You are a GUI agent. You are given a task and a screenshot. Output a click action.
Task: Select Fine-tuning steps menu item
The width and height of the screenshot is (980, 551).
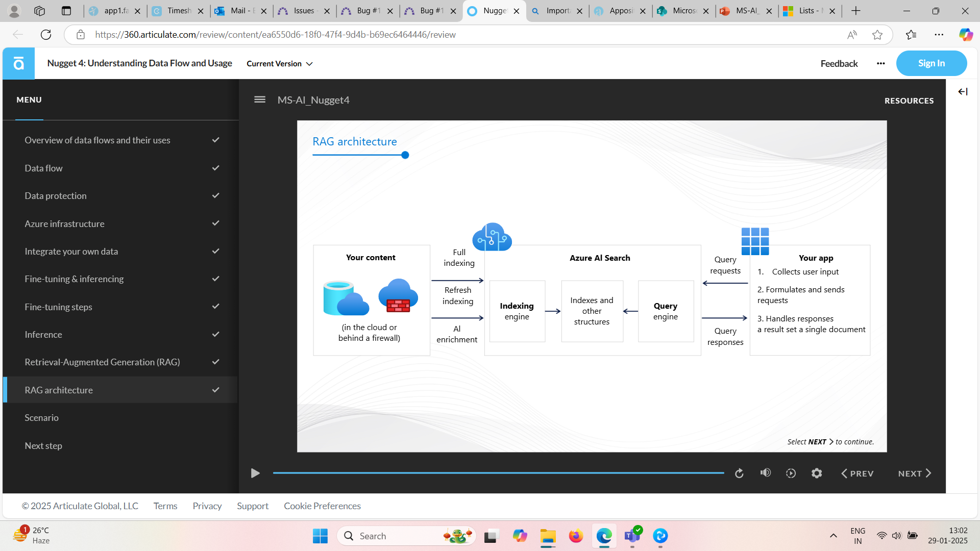coord(120,307)
